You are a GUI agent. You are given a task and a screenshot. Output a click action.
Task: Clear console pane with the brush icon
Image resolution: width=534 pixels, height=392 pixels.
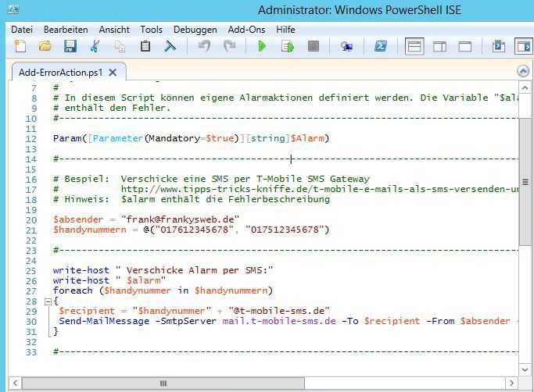point(170,47)
